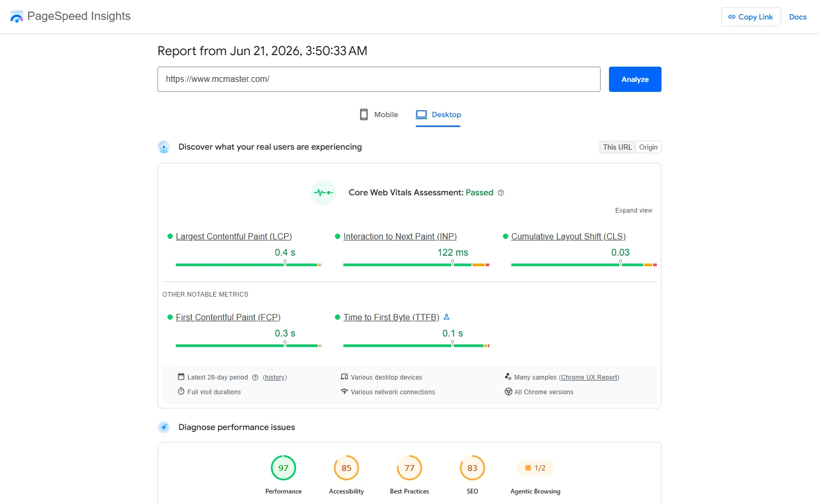Click the experimental flask icon beside TTFB
This screenshot has height=504, width=819.
446,317
